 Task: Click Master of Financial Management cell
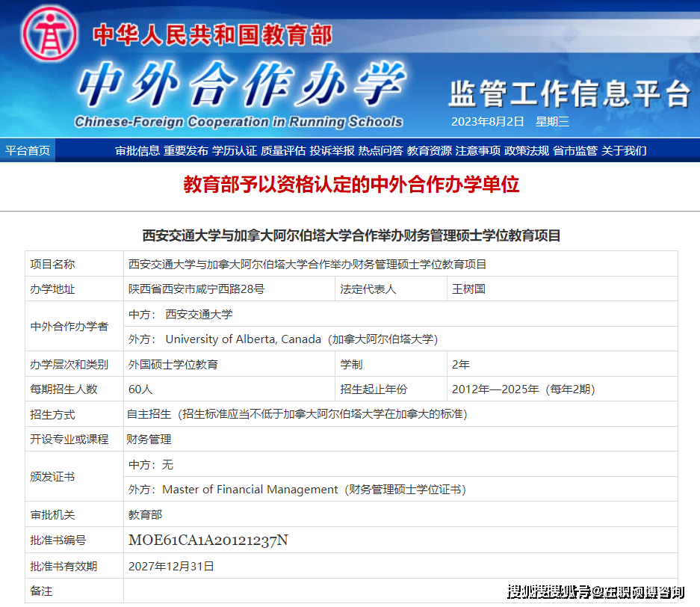[x=400, y=490]
